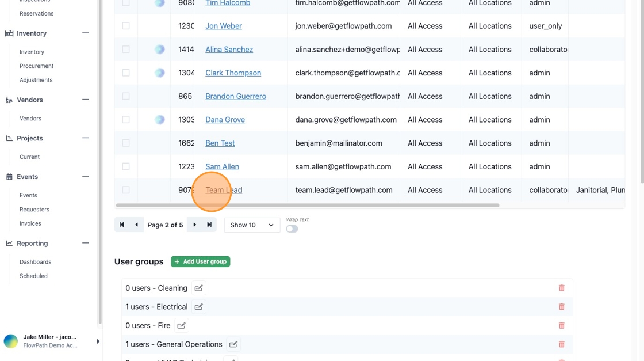The width and height of the screenshot is (644, 361).
Task: Click Dana Grove's avatar icon
Action: click(x=160, y=120)
